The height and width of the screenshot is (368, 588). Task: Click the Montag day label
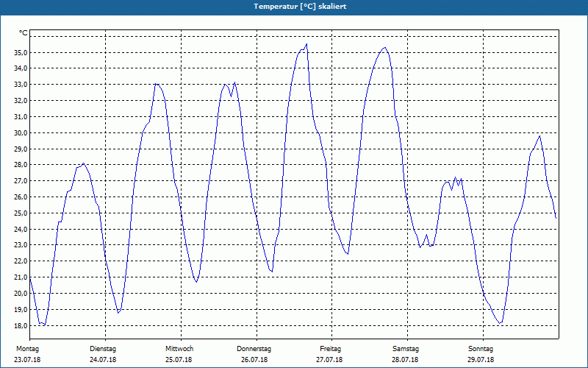click(27, 349)
